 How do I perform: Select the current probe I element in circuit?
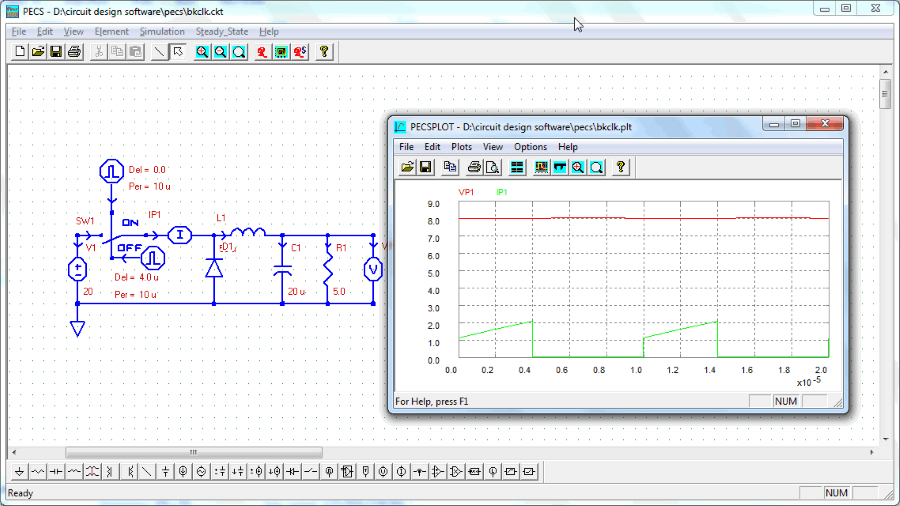180,235
